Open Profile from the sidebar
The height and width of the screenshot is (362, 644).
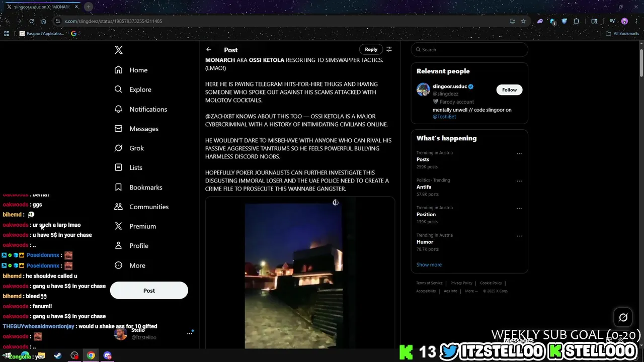click(x=131, y=246)
